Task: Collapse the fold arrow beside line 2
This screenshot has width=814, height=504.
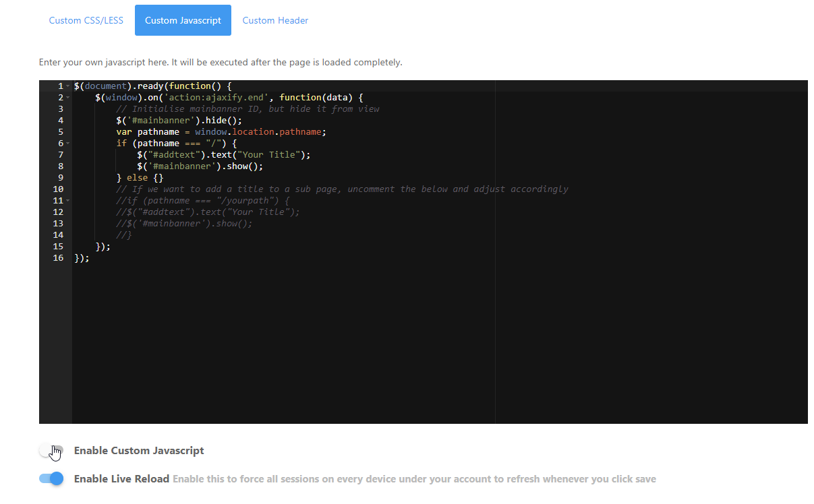Action: pyautogui.click(x=68, y=98)
